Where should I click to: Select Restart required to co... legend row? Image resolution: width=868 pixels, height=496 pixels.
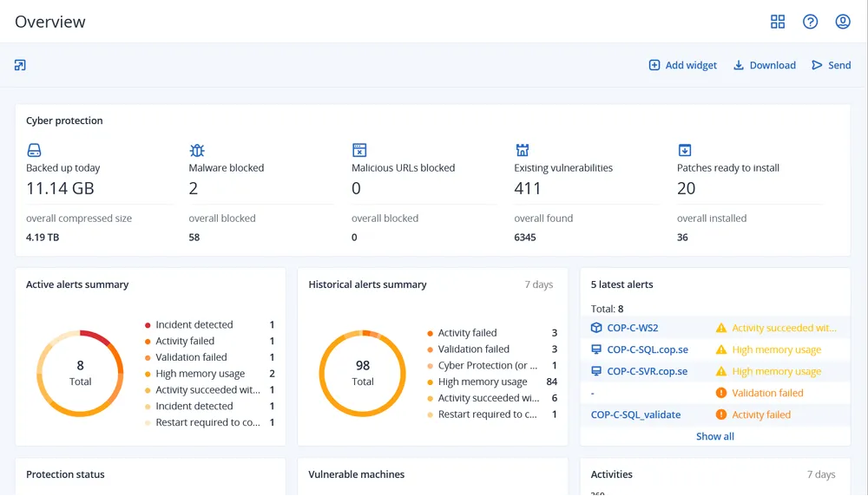point(210,422)
